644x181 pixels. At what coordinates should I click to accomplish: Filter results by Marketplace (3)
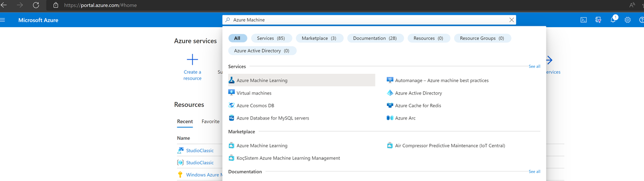[x=319, y=38]
